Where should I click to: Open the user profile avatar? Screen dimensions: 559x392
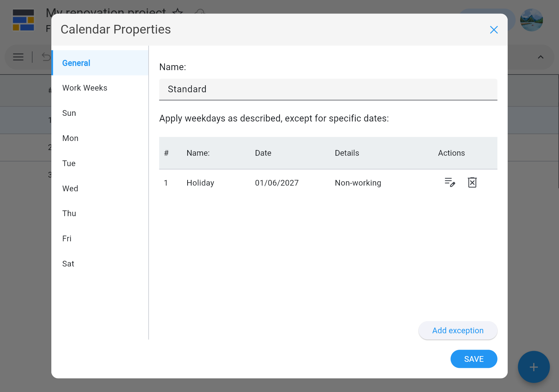tap(531, 20)
